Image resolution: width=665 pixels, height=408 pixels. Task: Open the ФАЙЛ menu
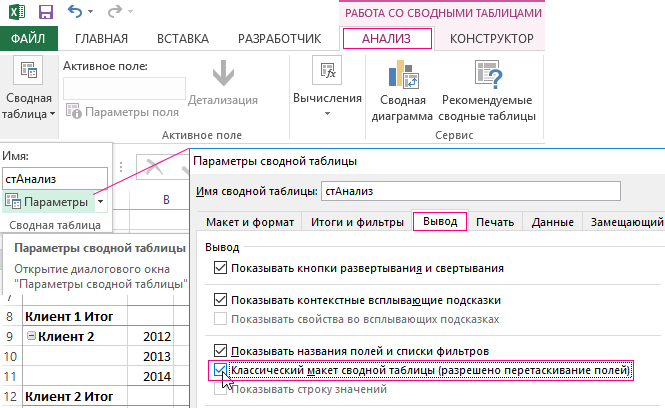29,39
